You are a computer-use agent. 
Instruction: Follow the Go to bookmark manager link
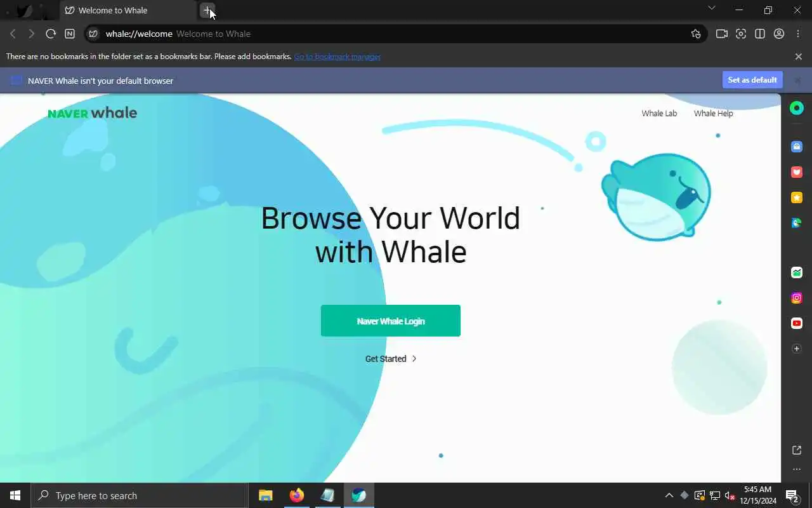(337, 57)
